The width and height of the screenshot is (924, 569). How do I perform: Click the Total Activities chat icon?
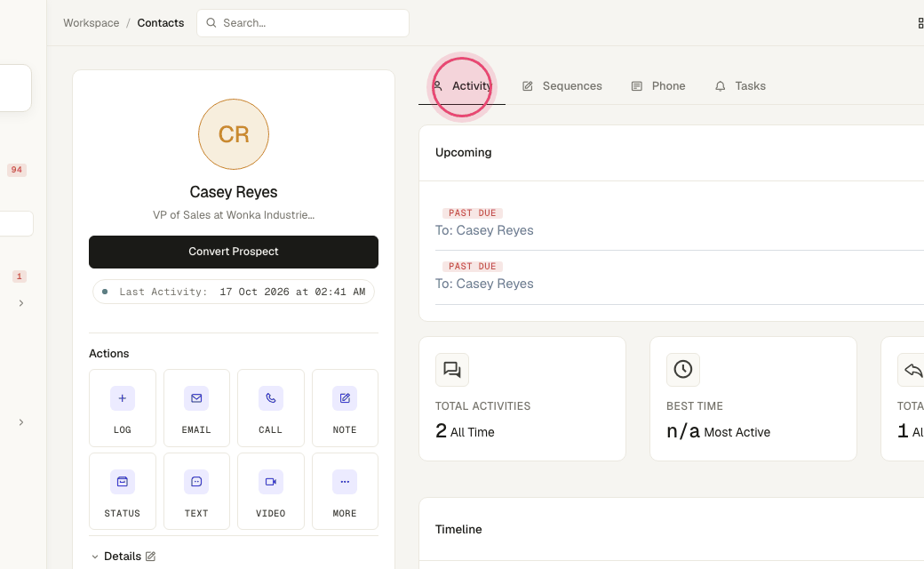click(x=452, y=370)
